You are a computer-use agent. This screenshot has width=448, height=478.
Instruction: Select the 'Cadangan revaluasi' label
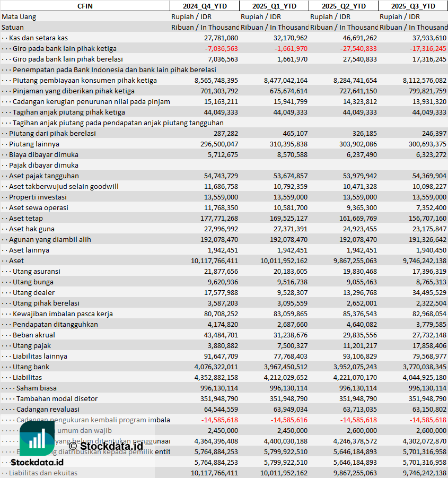point(48,410)
